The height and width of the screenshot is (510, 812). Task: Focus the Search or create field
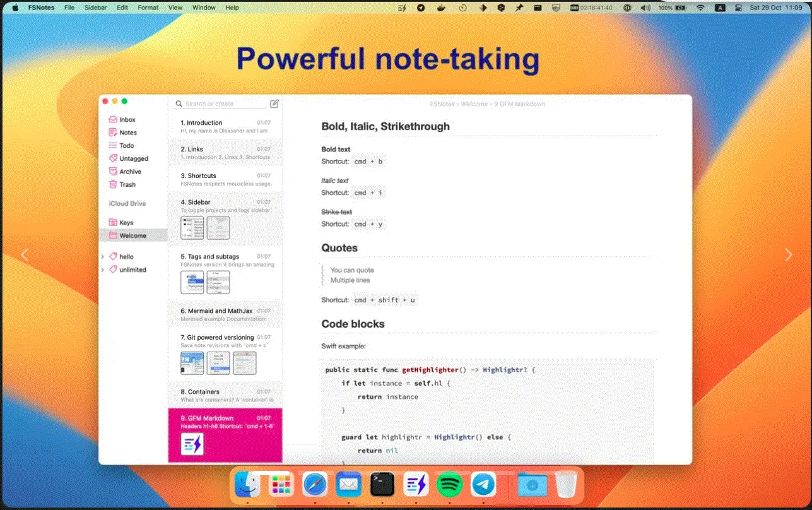coord(220,104)
